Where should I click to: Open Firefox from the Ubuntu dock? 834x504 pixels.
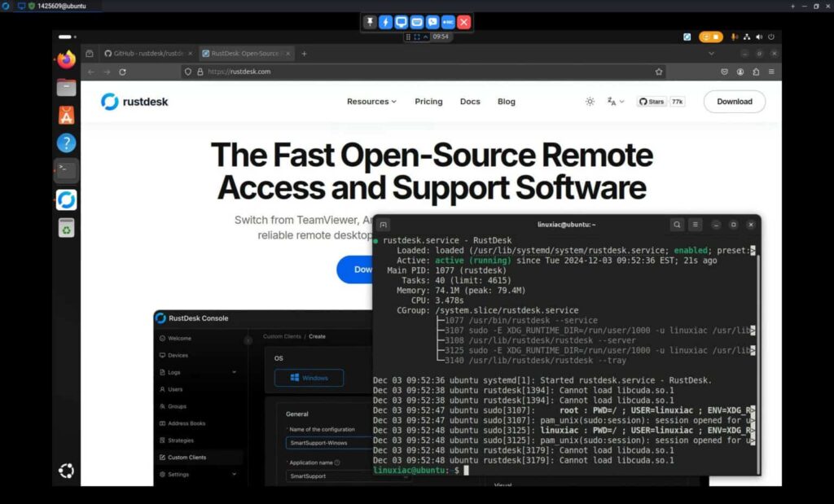(66, 59)
